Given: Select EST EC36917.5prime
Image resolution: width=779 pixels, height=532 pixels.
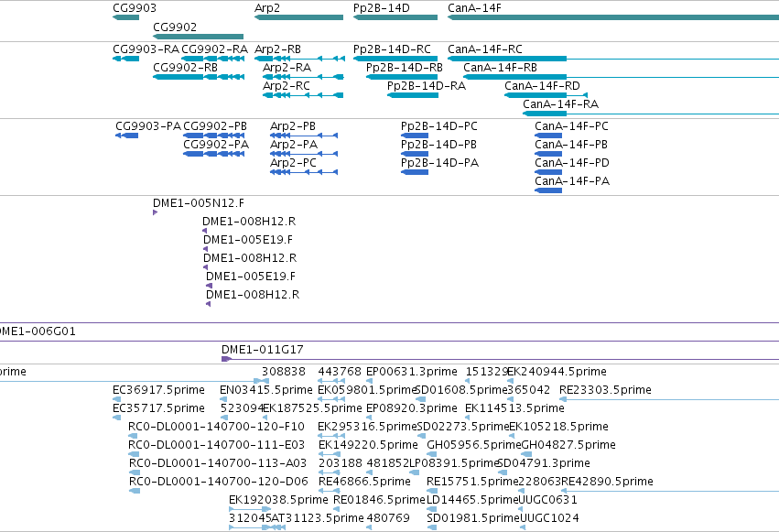Looking at the screenshot, I should click(x=117, y=399).
